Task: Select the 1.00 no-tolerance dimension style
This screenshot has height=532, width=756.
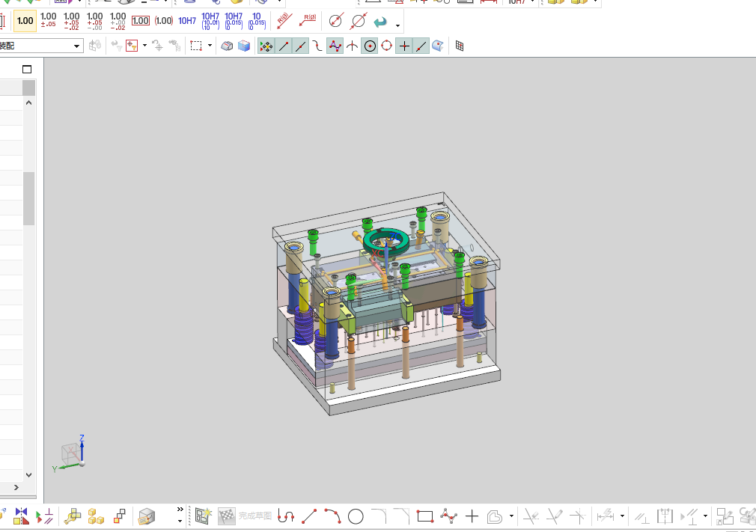Action: pyautogui.click(x=25, y=21)
